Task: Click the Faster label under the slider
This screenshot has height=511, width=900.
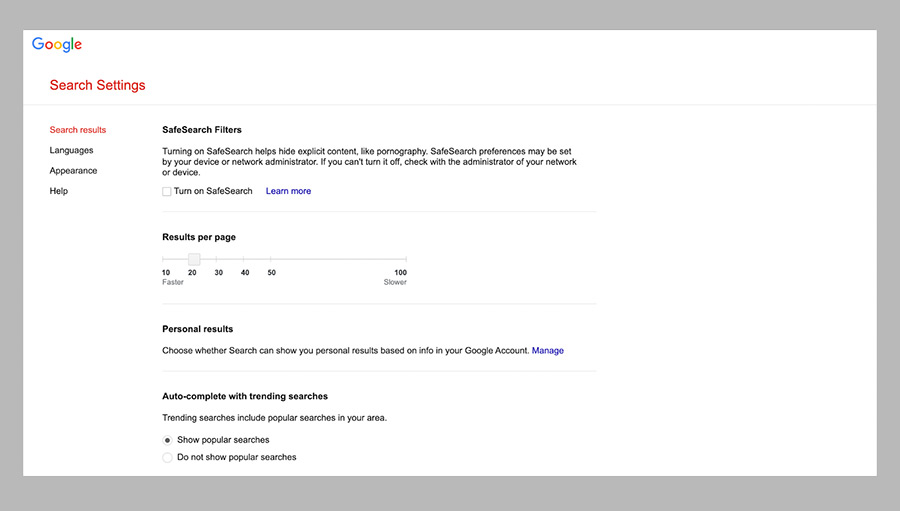Action: (x=173, y=283)
